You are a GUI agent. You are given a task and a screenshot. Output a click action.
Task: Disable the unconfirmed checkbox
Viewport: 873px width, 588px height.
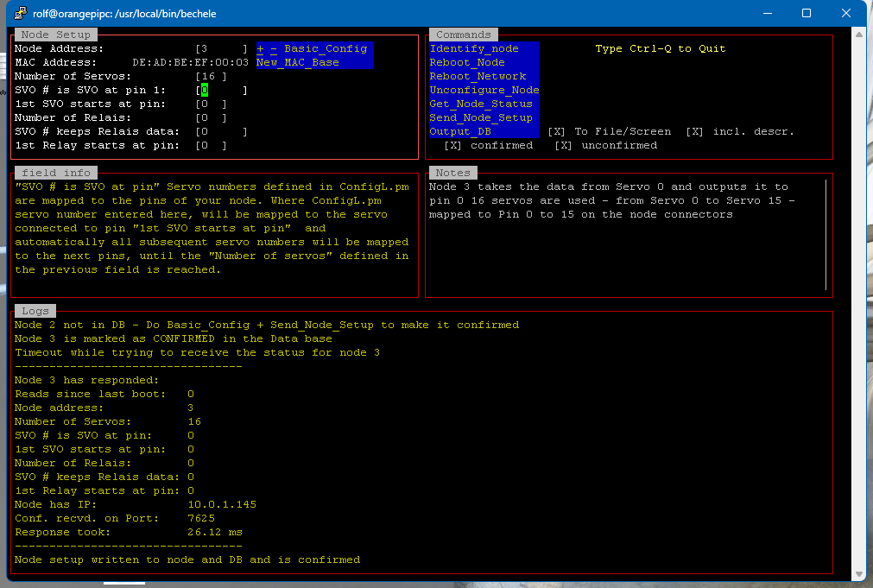pos(564,145)
